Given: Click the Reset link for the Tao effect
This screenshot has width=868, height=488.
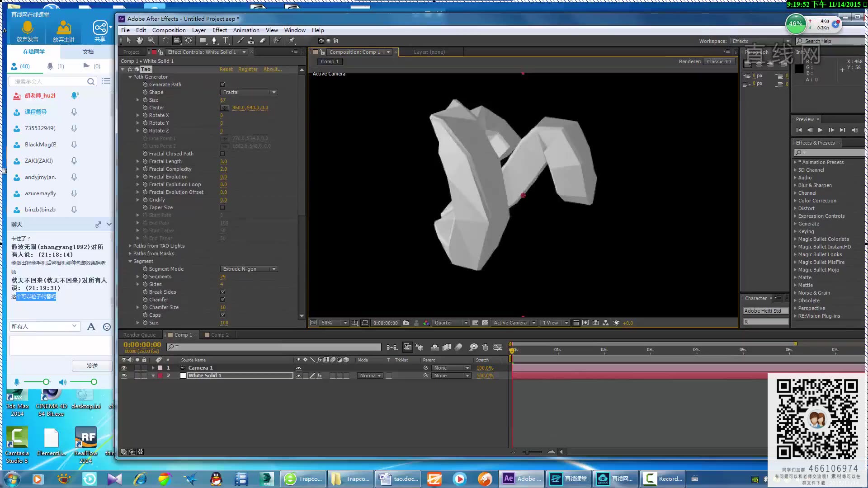Looking at the screenshot, I should click(226, 69).
